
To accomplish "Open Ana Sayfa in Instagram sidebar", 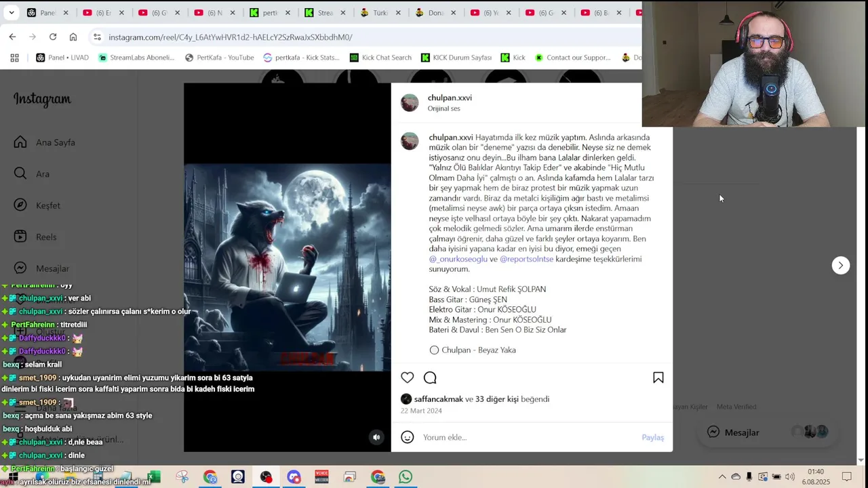I will 45,142.
